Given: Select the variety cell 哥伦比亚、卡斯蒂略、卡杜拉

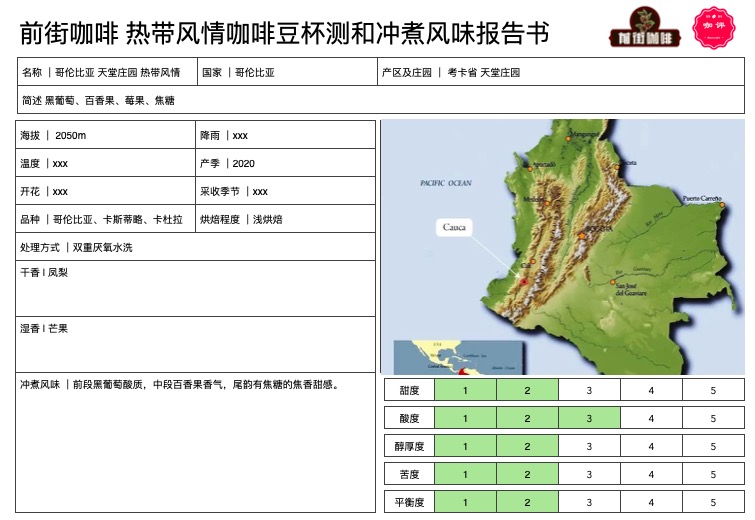Looking at the screenshot, I should (x=105, y=219).
